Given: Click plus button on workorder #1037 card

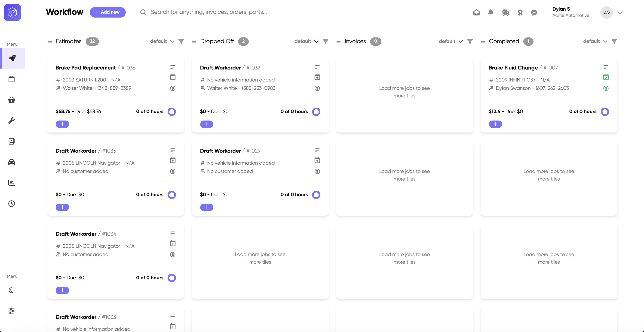Looking at the screenshot, I should pyautogui.click(x=207, y=124).
